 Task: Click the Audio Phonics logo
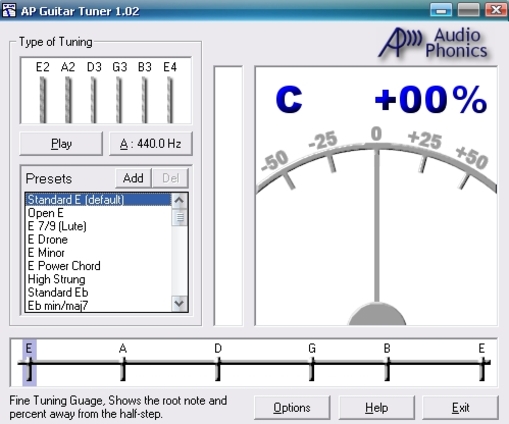434,43
